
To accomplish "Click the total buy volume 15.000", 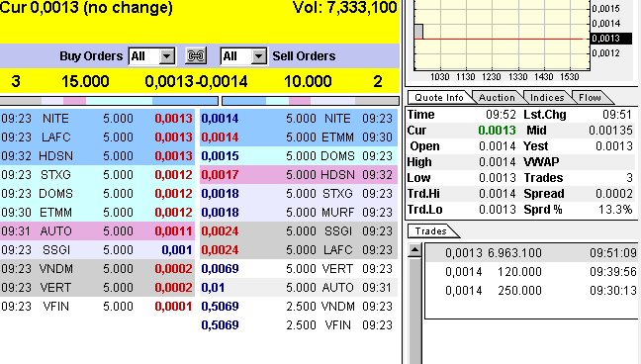I will click(x=85, y=81).
